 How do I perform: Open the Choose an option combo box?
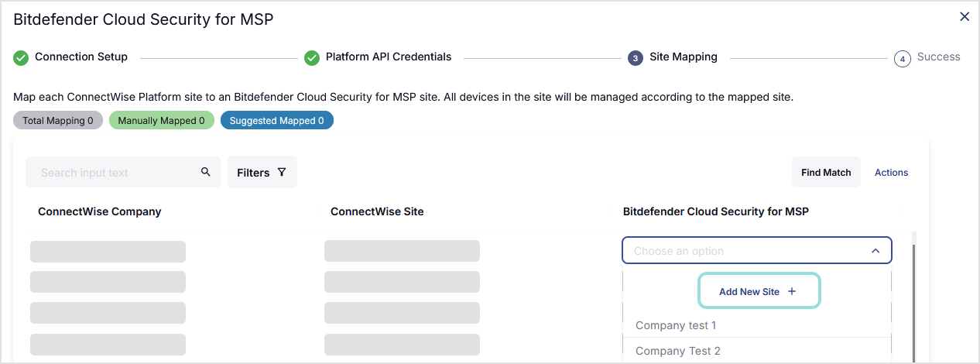[x=757, y=250]
